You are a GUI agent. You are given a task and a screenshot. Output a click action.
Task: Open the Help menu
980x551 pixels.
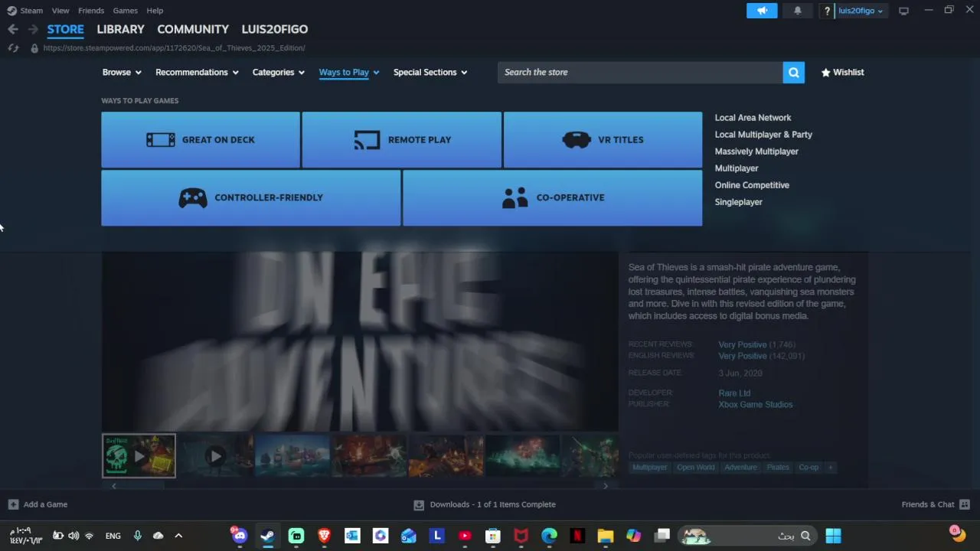click(x=155, y=11)
